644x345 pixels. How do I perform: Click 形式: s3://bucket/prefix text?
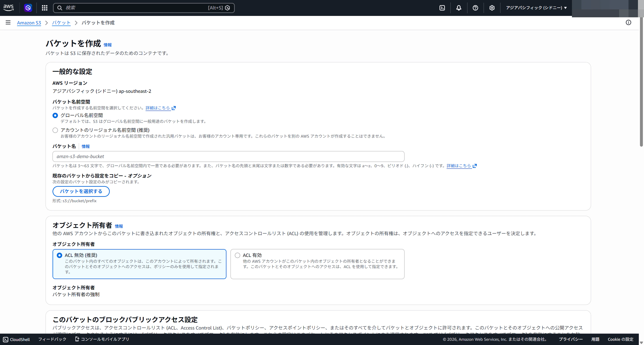point(74,201)
